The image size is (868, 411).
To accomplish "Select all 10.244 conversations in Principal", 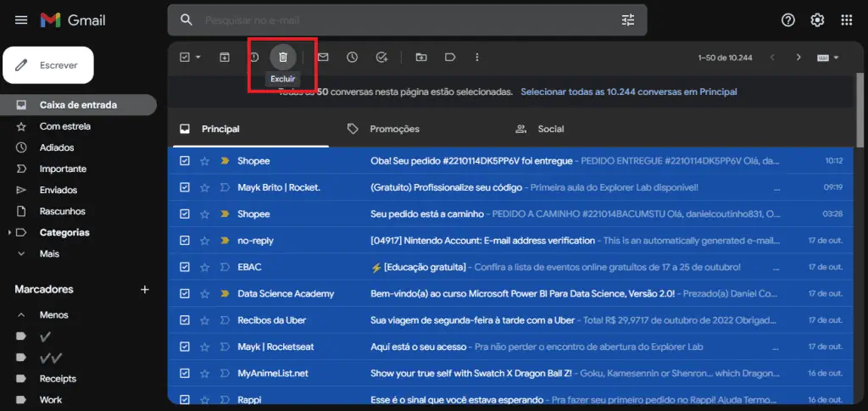I will [x=629, y=92].
